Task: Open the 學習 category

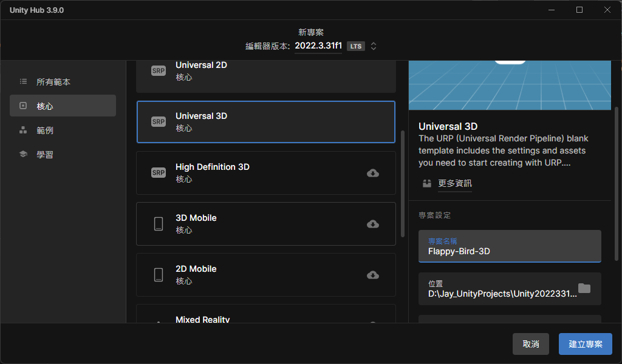Action: click(63, 155)
